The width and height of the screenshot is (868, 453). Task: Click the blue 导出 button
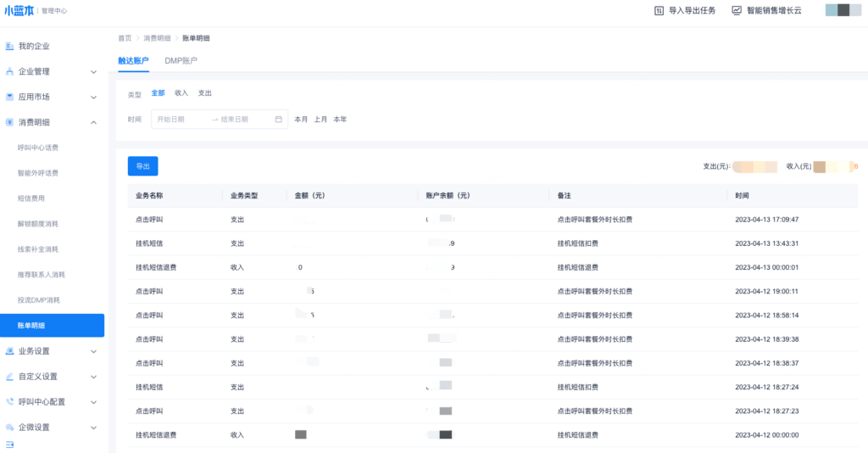142,166
